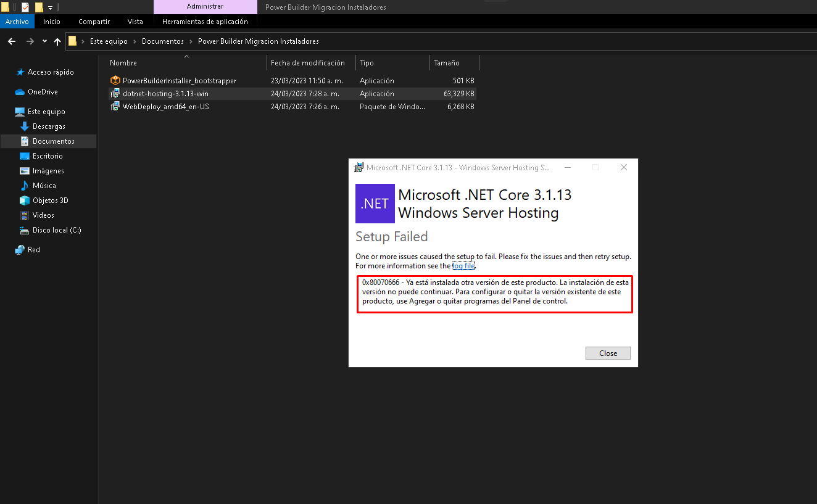
Task: Open Objetos 3D folder icon
Action: pos(25,200)
